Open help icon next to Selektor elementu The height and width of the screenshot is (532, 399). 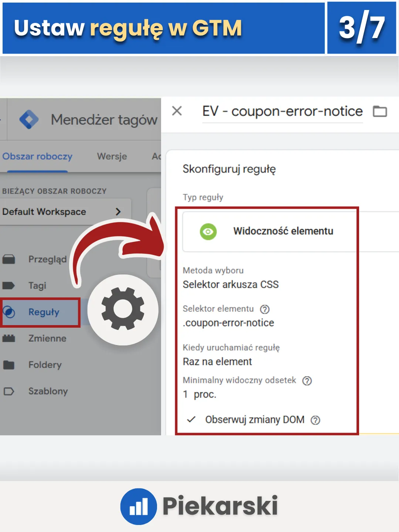[265, 309]
